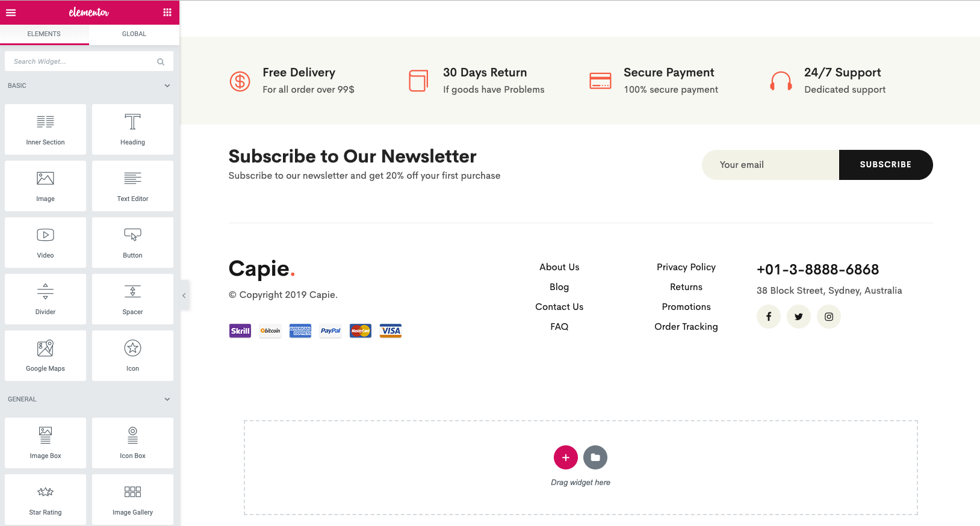This screenshot has height=526, width=980.
Task: Select the Star Rating widget
Action: (x=45, y=500)
